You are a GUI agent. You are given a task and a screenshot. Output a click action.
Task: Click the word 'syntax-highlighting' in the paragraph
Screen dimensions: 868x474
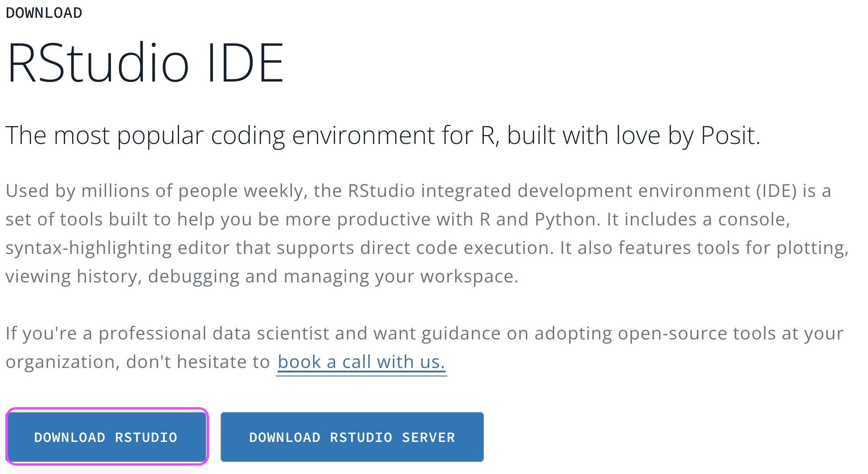tap(88, 248)
